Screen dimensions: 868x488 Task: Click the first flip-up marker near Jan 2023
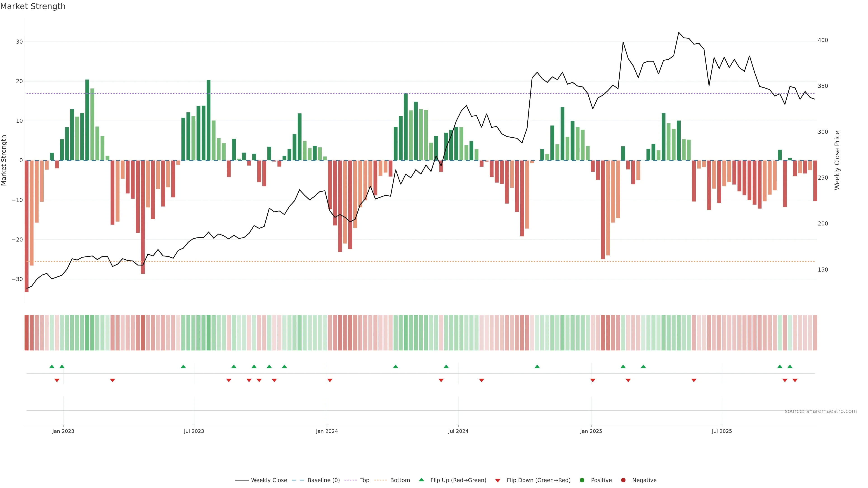click(x=52, y=366)
